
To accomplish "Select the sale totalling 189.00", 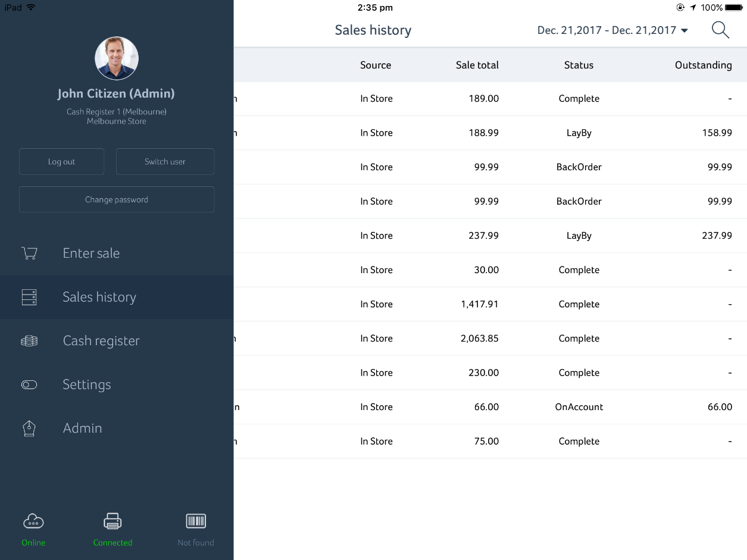I will [x=484, y=99].
